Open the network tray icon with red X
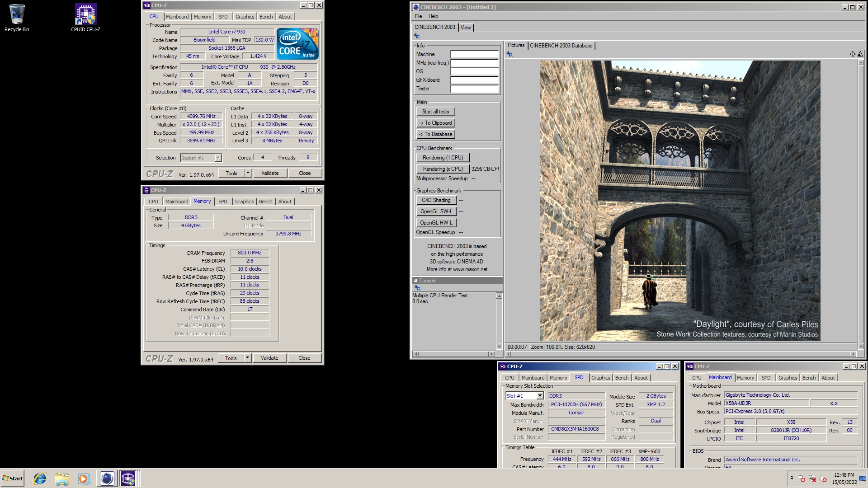The height and width of the screenshot is (488, 868). (812, 479)
